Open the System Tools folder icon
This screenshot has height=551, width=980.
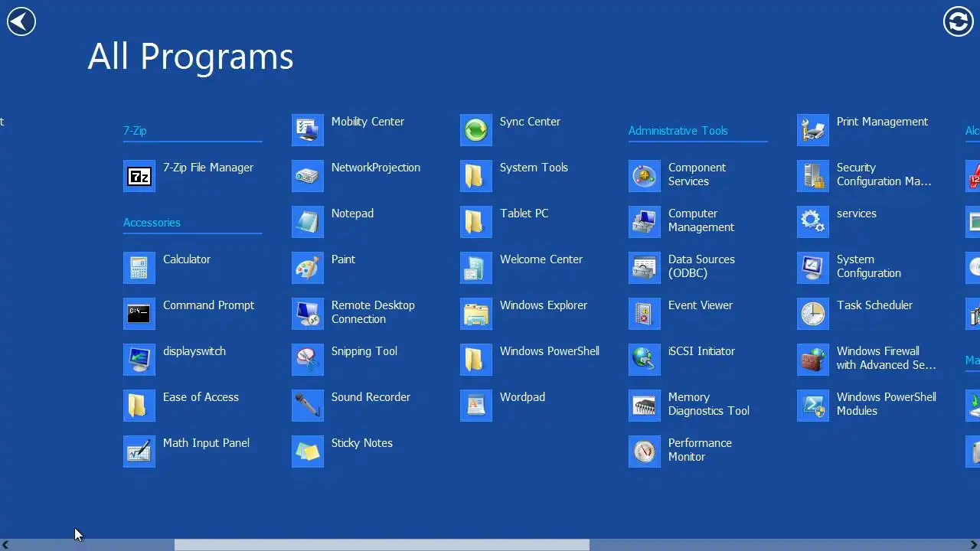pyautogui.click(x=476, y=176)
